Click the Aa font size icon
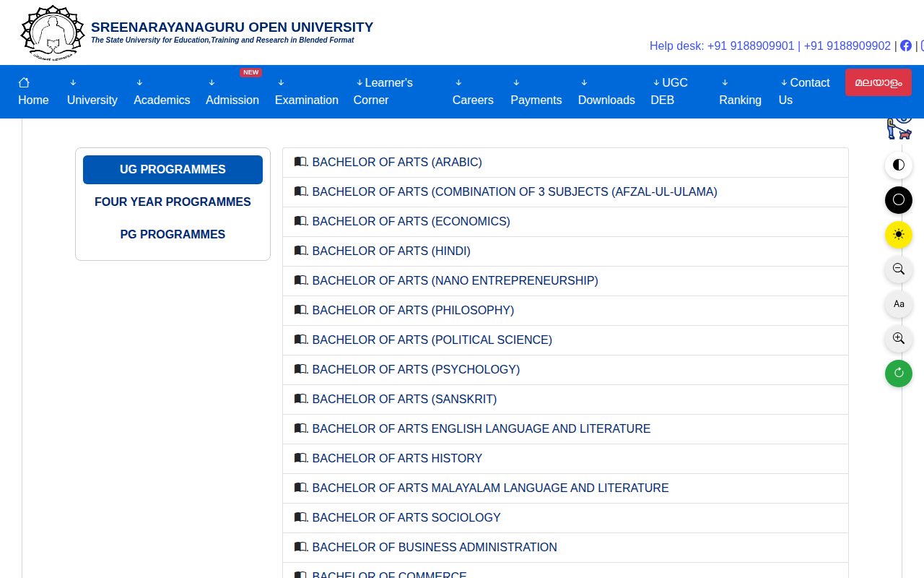 (899, 303)
